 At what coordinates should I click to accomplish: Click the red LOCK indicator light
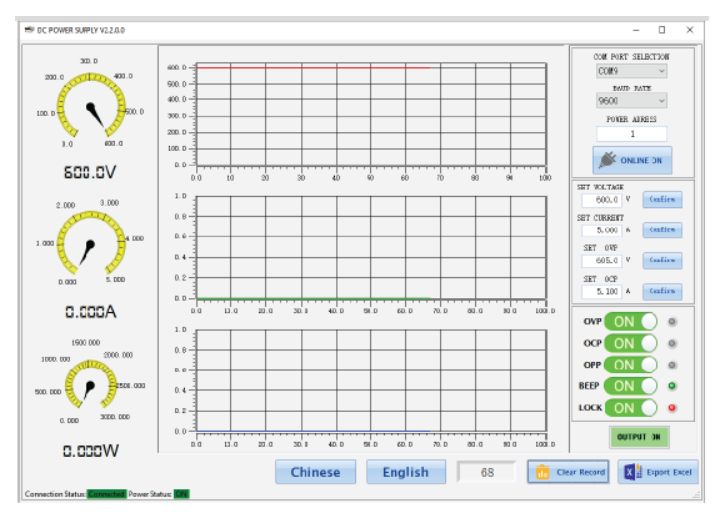(673, 408)
